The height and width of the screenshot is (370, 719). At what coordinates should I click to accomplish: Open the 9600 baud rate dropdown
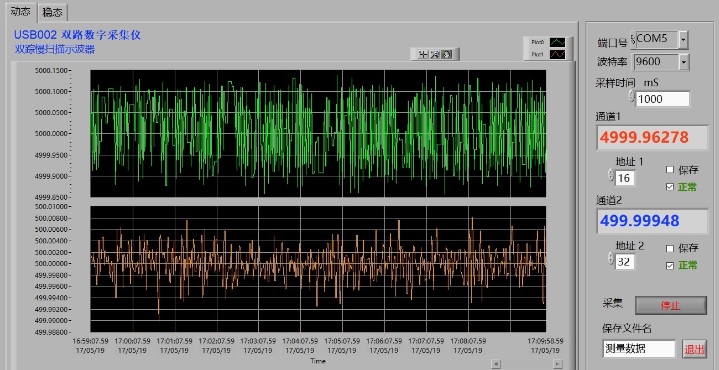click(x=684, y=62)
